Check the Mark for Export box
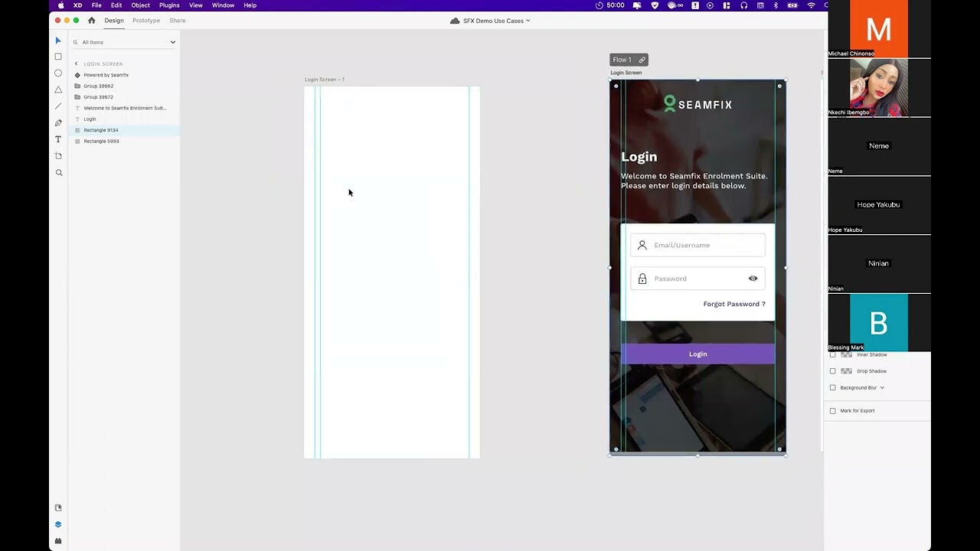The image size is (980, 551). [833, 411]
